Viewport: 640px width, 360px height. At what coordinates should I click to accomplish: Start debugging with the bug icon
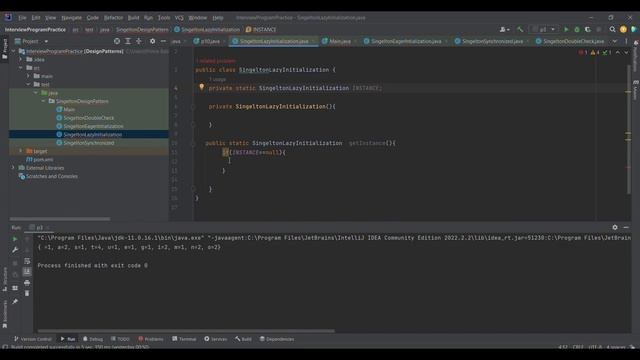coord(577,29)
